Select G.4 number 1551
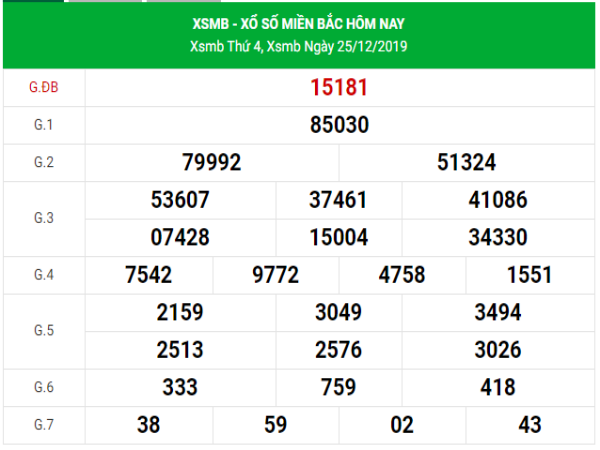 click(529, 275)
